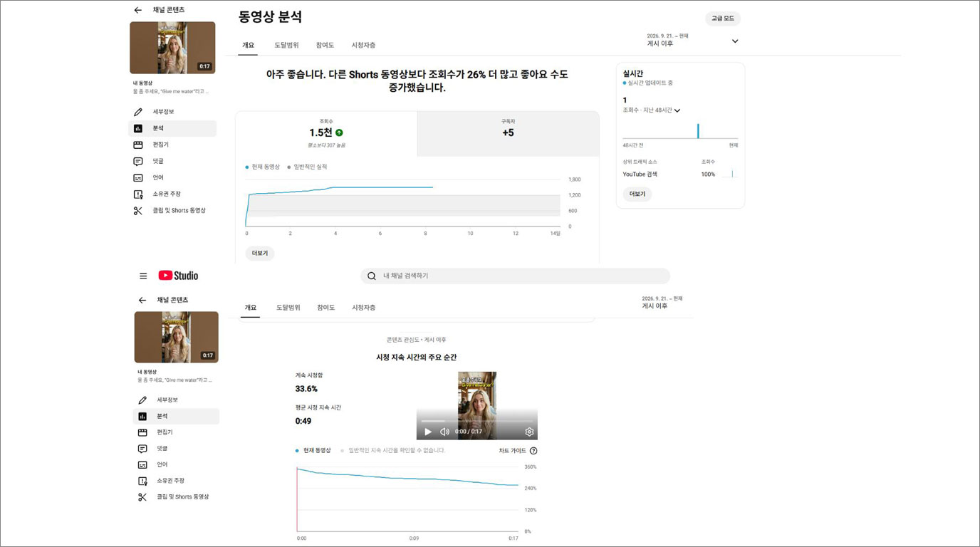The width and height of the screenshot is (980, 547).
Task: Select the 구독자 +5 metric card
Action: pos(508,133)
